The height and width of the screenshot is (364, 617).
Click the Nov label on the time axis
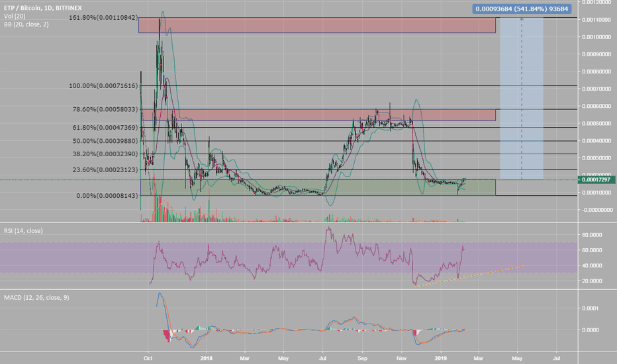[x=402, y=359]
